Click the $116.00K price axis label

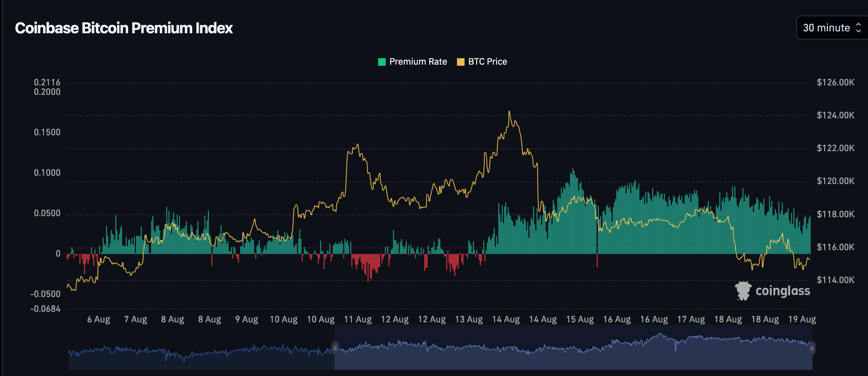click(836, 247)
